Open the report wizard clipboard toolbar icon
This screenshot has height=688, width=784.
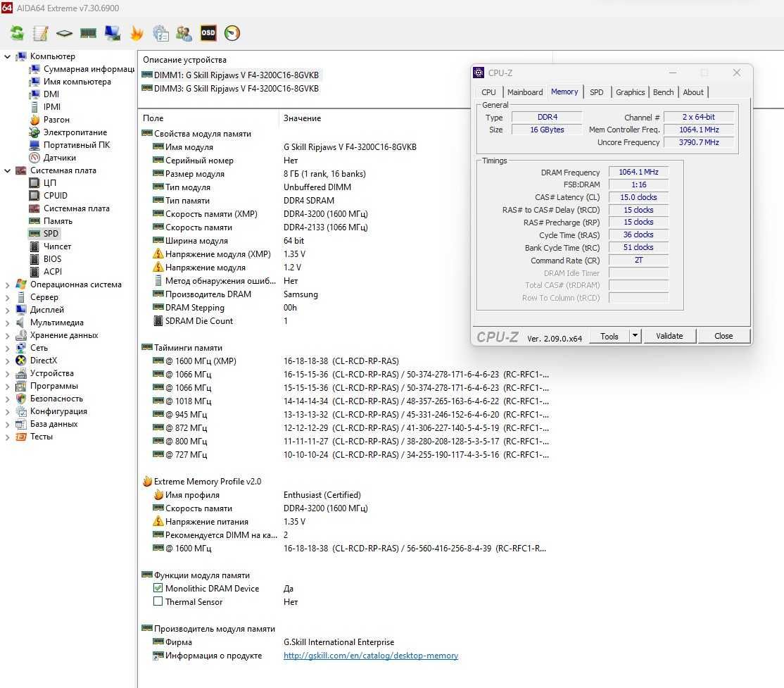[160, 33]
